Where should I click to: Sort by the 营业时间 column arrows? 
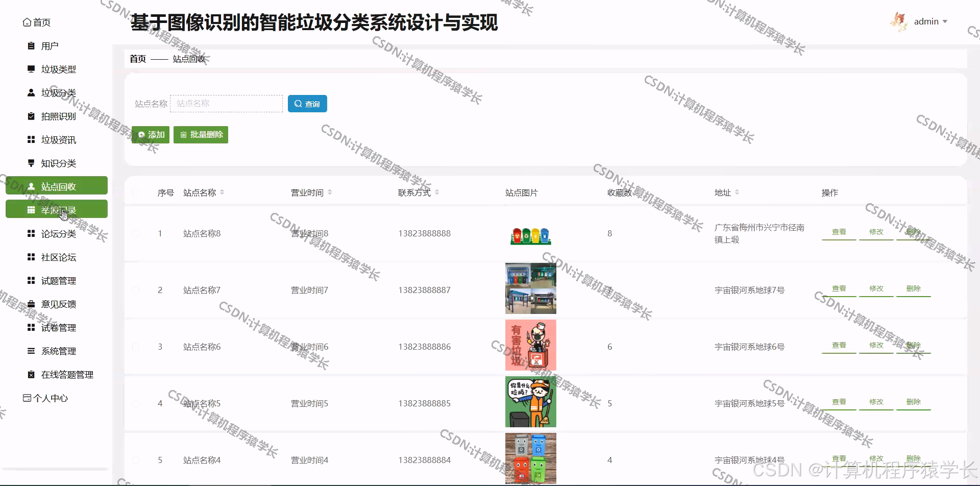pyautogui.click(x=330, y=192)
